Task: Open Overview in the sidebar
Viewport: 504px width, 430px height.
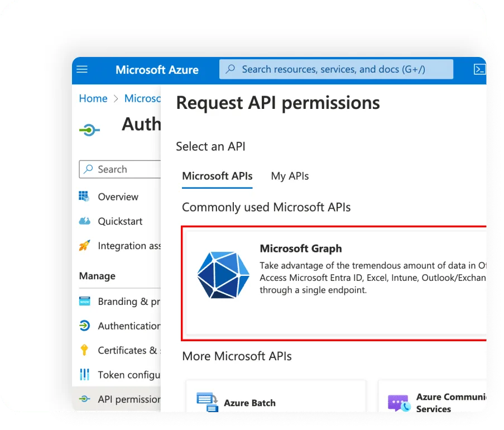Action: (119, 197)
